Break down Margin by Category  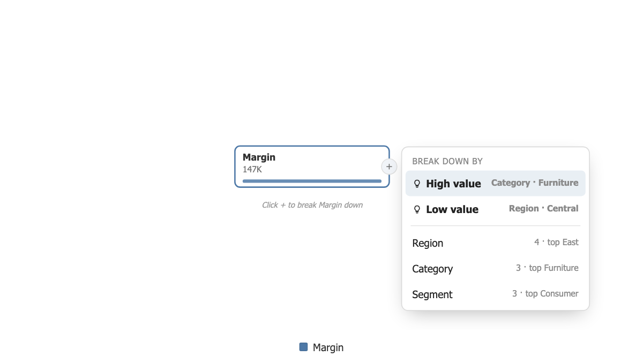496,269
